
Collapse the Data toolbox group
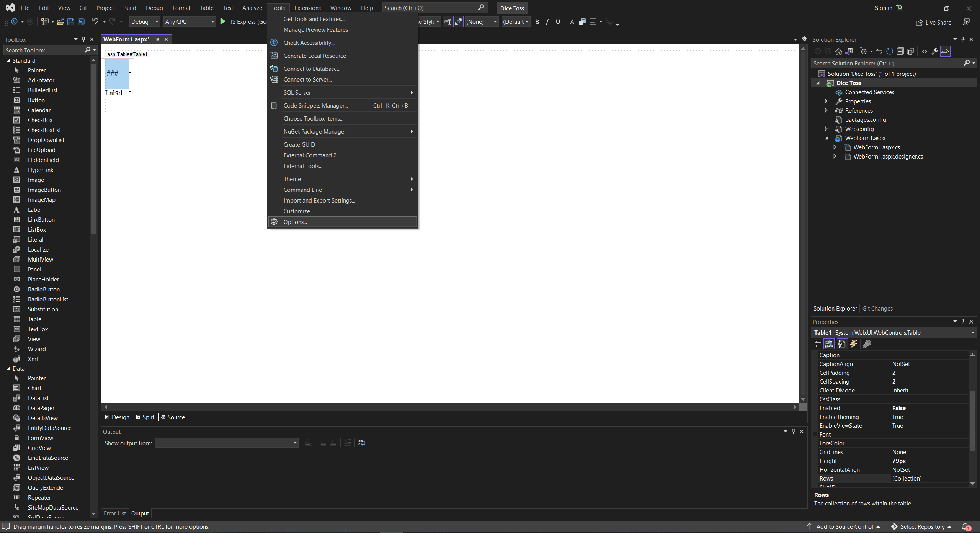[8, 368]
